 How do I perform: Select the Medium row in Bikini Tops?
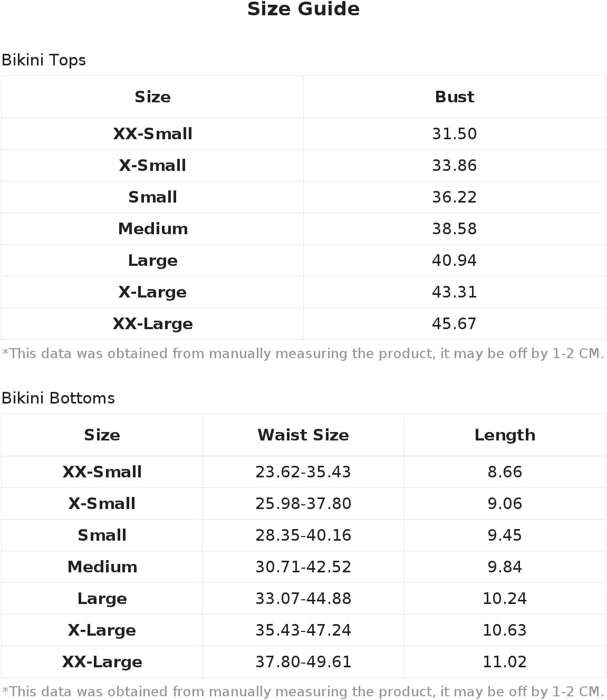[303, 229]
